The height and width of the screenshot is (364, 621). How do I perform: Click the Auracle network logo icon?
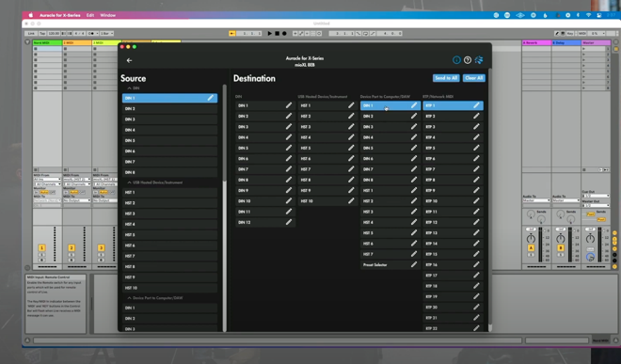click(479, 60)
